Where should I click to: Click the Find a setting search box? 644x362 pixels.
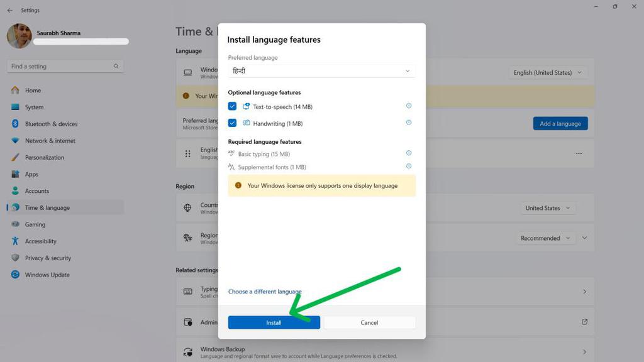65,66
